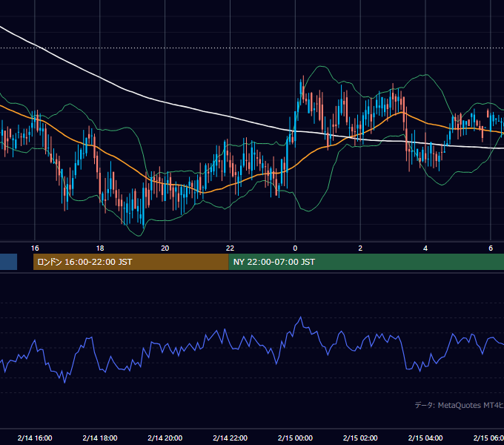Click the '2/14 22:00' time label
The height and width of the screenshot is (445, 504).
point(231,438)
